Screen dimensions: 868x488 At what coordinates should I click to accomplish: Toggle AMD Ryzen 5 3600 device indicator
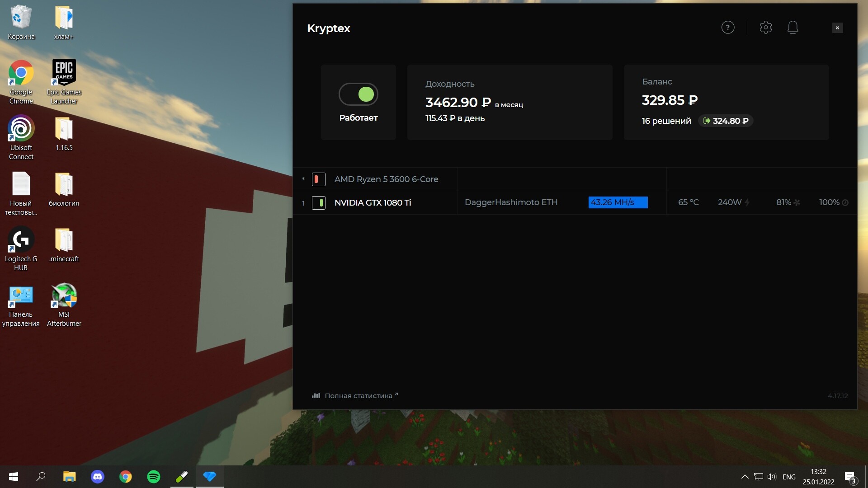click(x=319, y=179)
